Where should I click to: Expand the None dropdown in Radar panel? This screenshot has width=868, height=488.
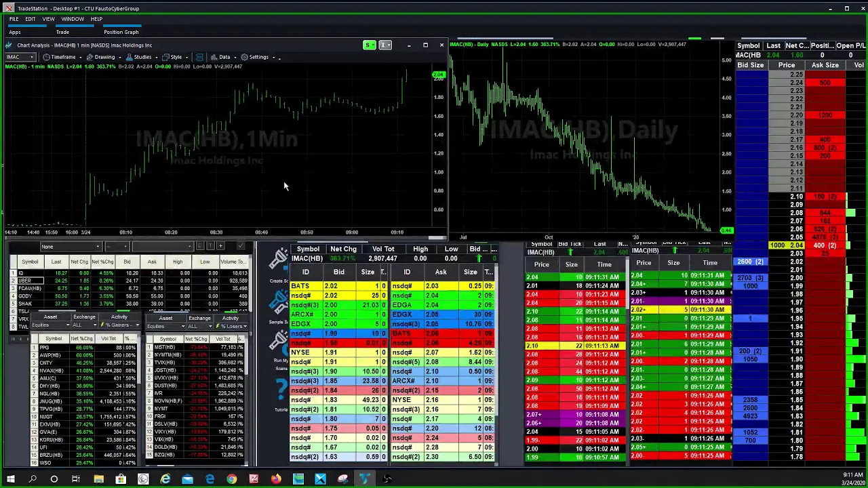click(98, 247)
